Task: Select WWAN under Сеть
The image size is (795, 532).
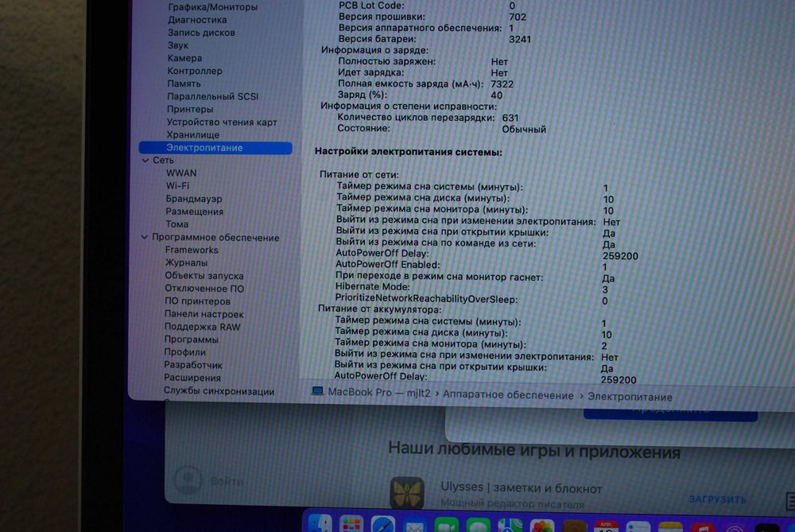Action: click(x=181, y=173)
